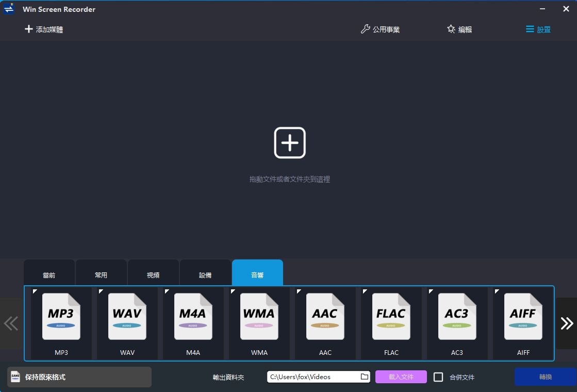Select the MP3 audio format icon
Viewport: 577px width, 392px height.
tap(61, 316)
